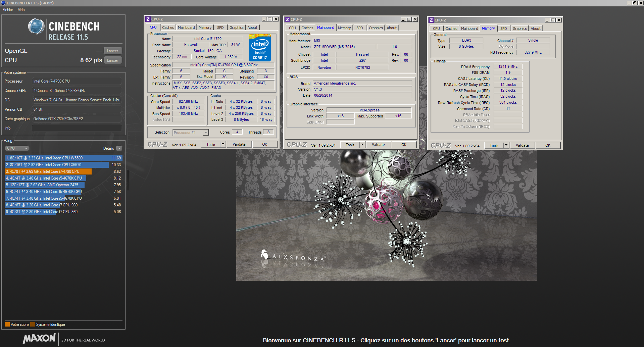Select ranking row 'Intel Xeon CPU X5570'
Viewport: 644px width, 347px height.
click(x=63, y=165)
